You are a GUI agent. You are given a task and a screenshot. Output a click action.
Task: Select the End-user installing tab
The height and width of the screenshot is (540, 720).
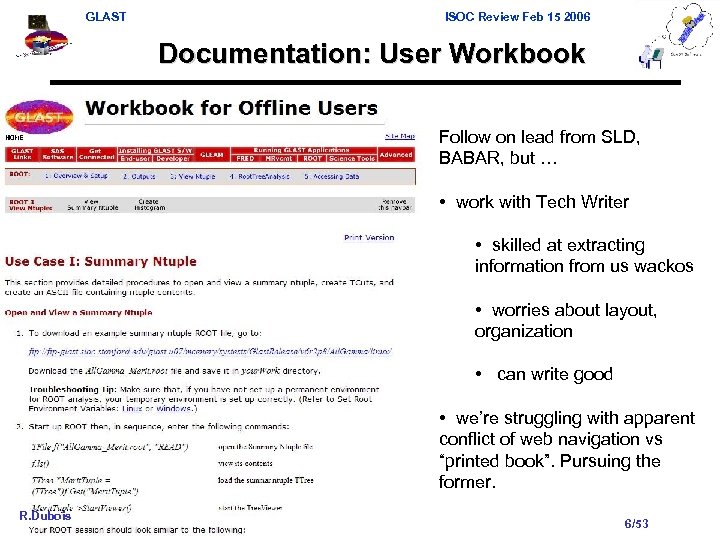point(135,158)
